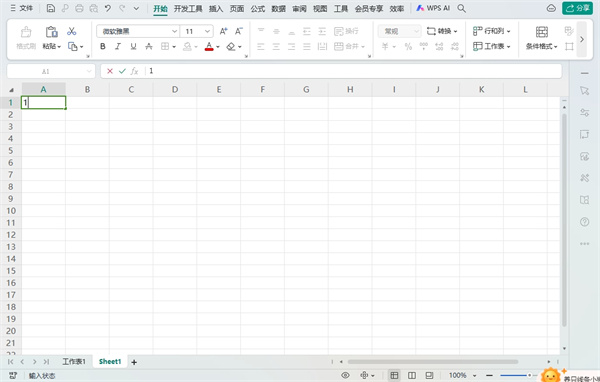Toggle eye protection mode eye icon
The height and width of the screenshot is (382, 600).
click(x=345, y=375)
